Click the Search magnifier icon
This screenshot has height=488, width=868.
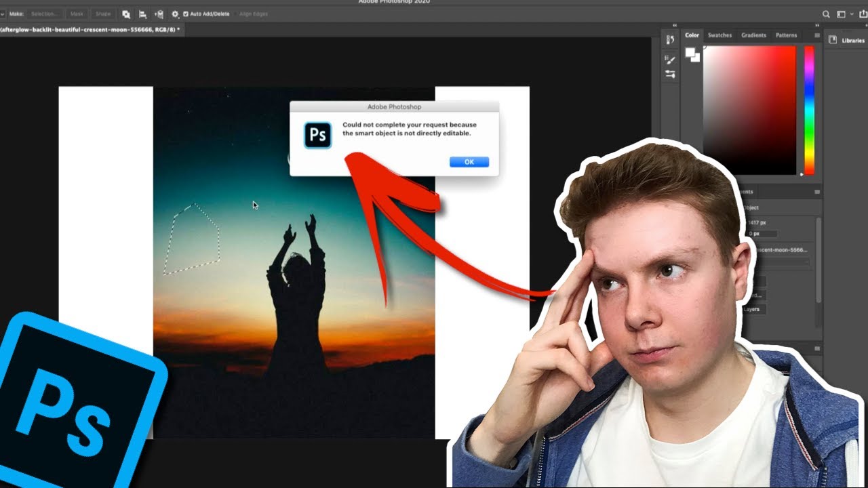(x=826, y=14)
